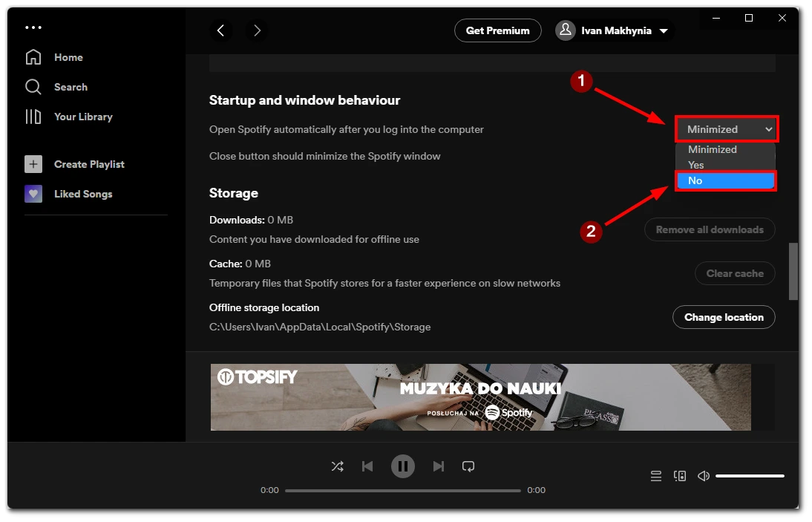Click the Change location button

pyautogui.click(x=724, y=318)
